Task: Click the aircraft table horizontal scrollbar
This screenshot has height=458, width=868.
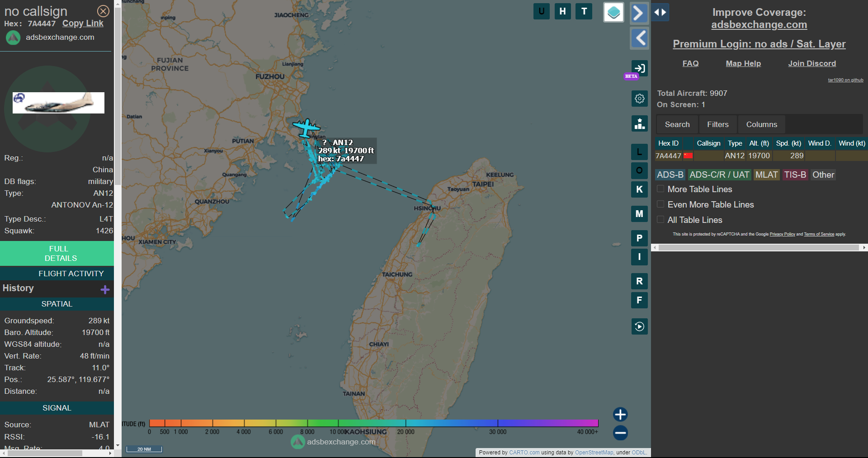Action: click(759, 248)
